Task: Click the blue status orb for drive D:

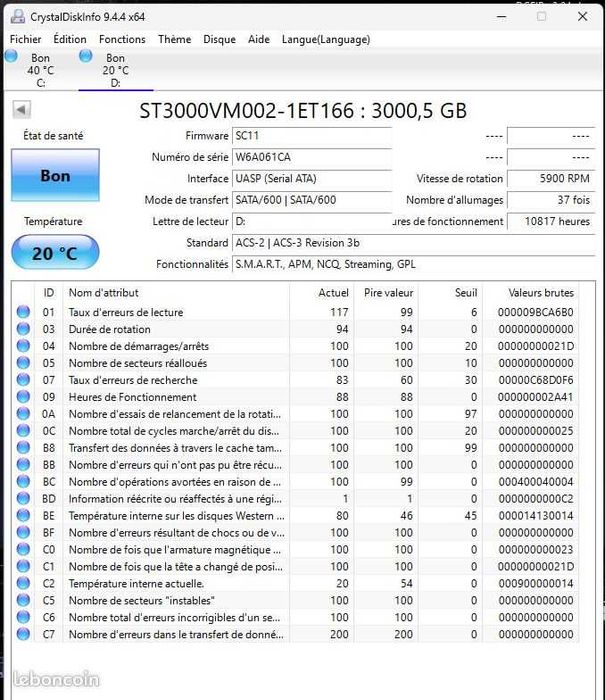Action: [x=85, y=56]
